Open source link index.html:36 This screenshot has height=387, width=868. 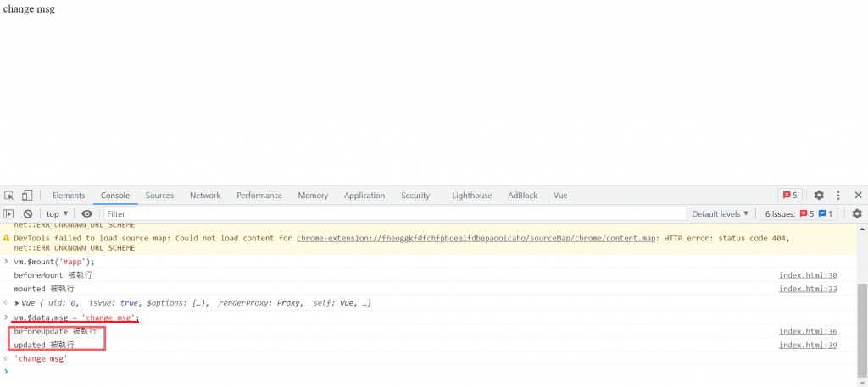click(808, 332)
